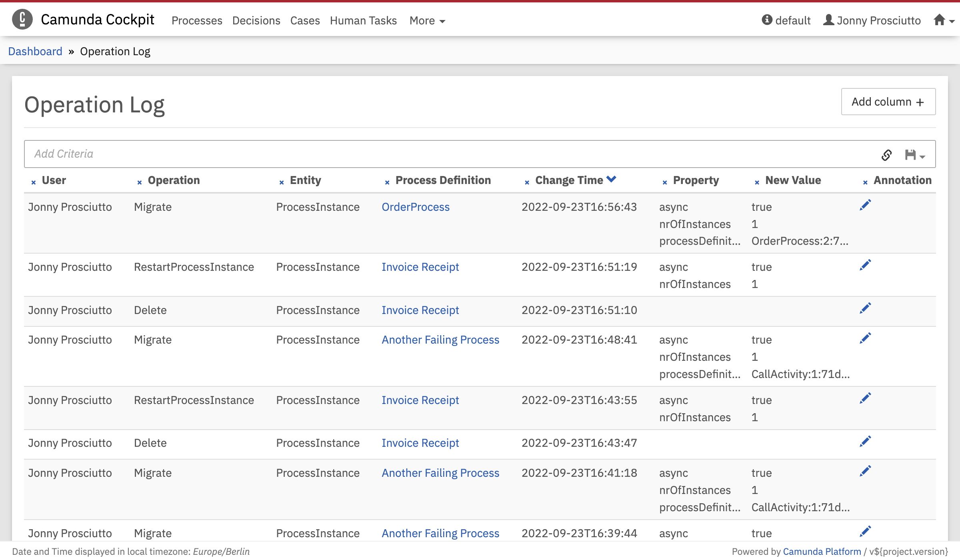Select the OrderProcess:2:7... new value
The height and width of the screenshot is (560, 960).
[x=800, y=241]
